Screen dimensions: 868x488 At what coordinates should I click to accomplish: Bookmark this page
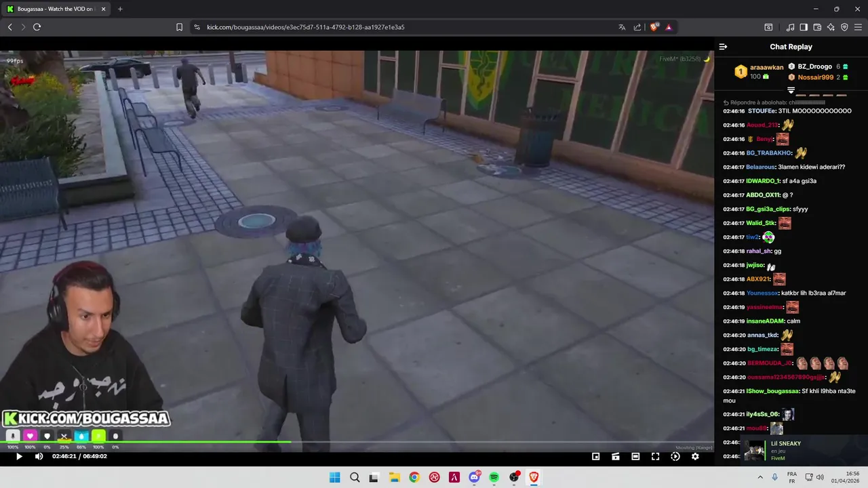coord(179,27)
